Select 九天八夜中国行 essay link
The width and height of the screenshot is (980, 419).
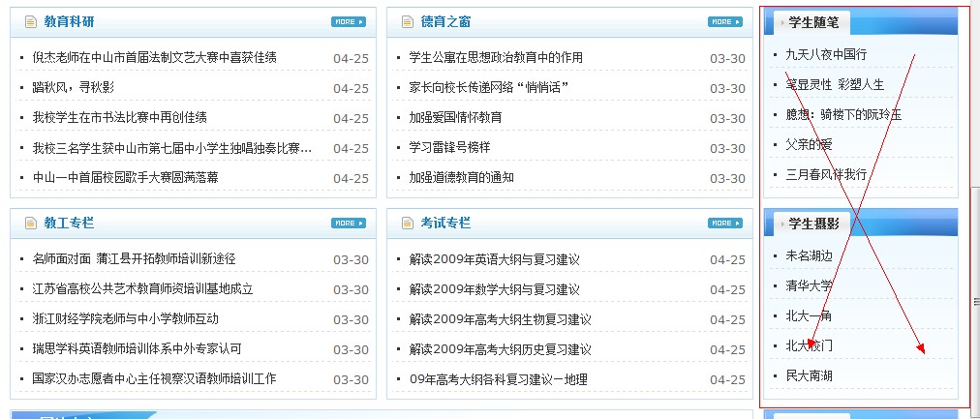point(825,54)
